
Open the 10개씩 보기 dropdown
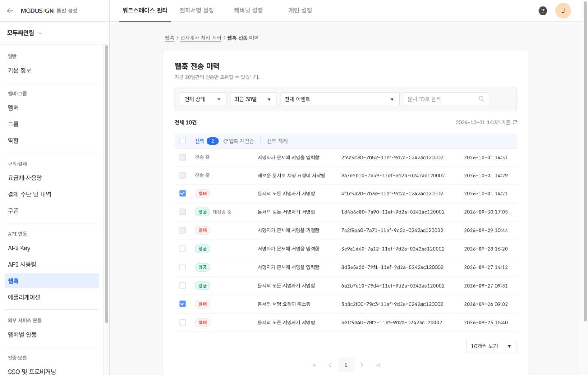coord(492,346)
